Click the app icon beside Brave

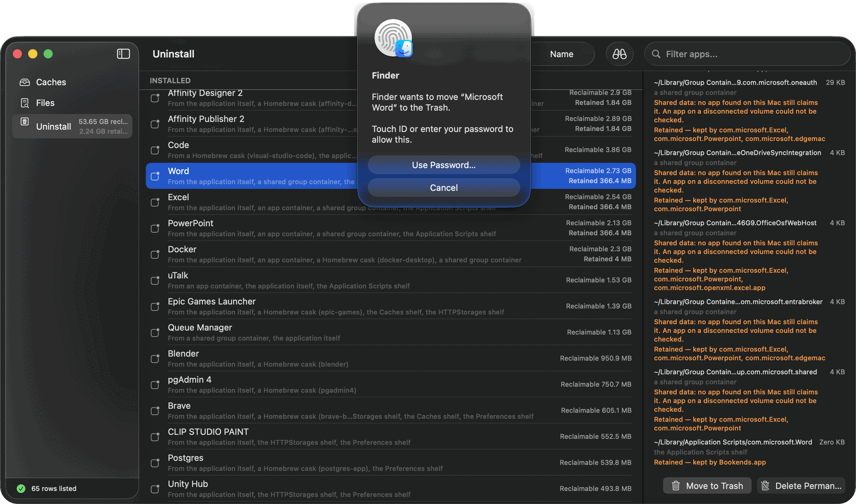tap(155, 411)
